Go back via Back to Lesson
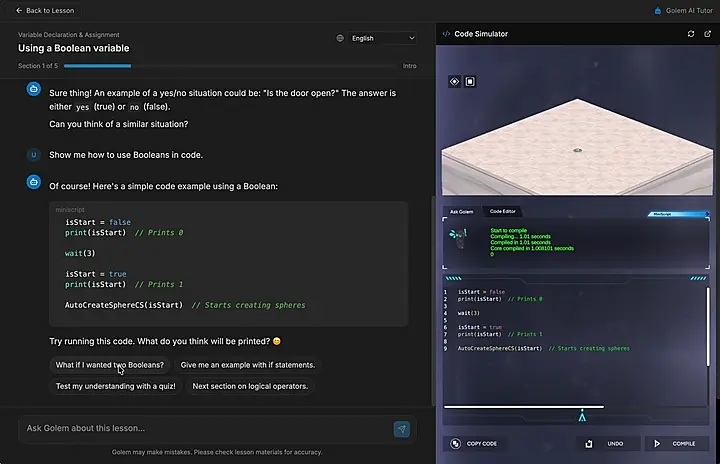This screenshot has height=464, width=720. [45, 10]
